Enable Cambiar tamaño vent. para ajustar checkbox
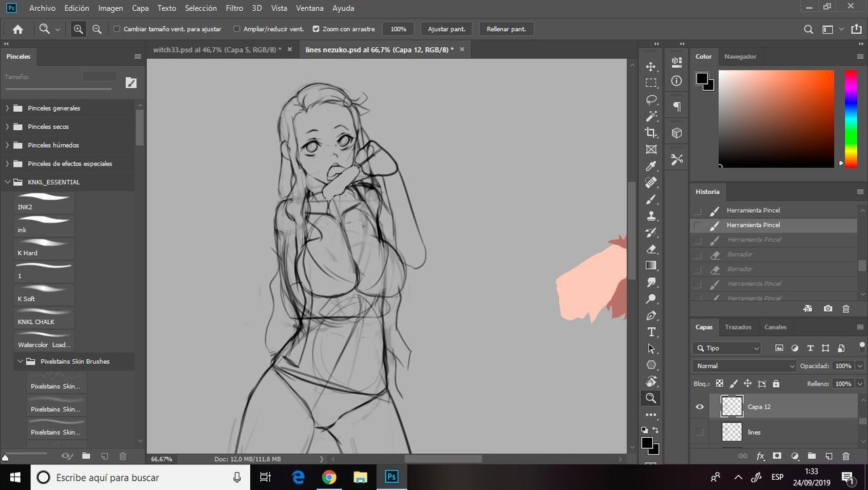This screenshot has height=490, width=868. pos(117,29)
